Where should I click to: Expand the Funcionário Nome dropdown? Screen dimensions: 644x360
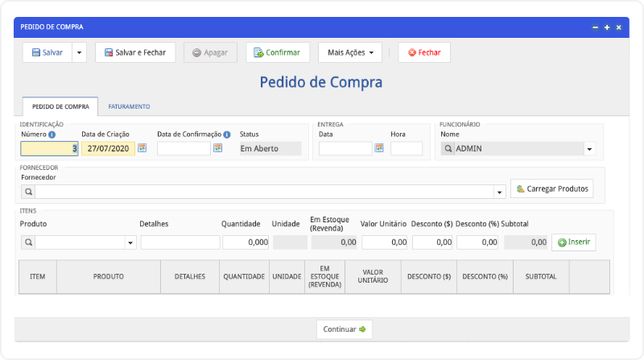tap(588, 149)
